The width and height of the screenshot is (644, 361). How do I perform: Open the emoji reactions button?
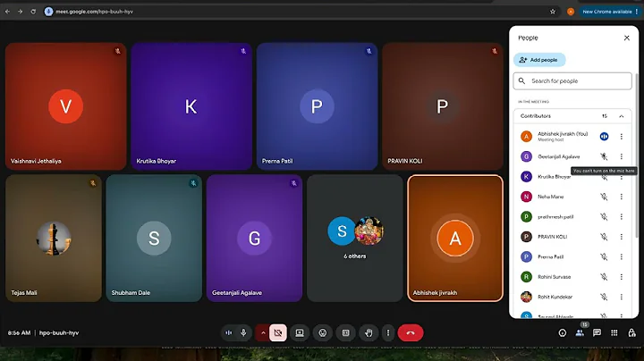pyautogui.click(x=323, y=332)
